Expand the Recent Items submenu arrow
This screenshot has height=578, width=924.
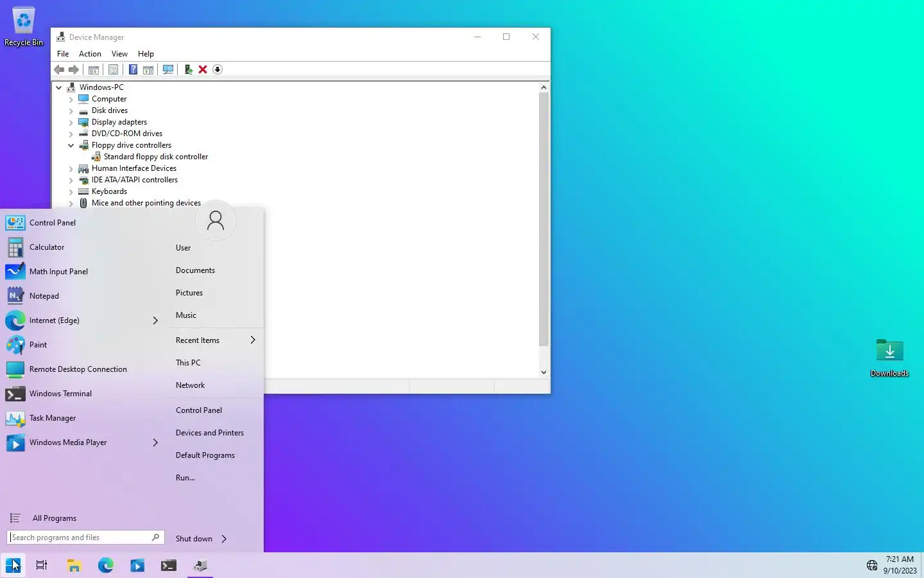click(253, 340)
